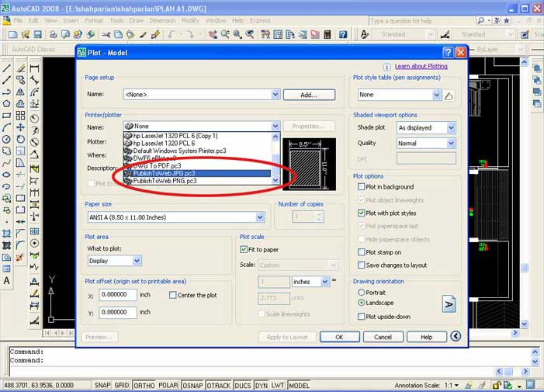Select PublishToWeb JPG.pc3 in printer list
Viewport: 544px width, 392px height.
(197, 173)
